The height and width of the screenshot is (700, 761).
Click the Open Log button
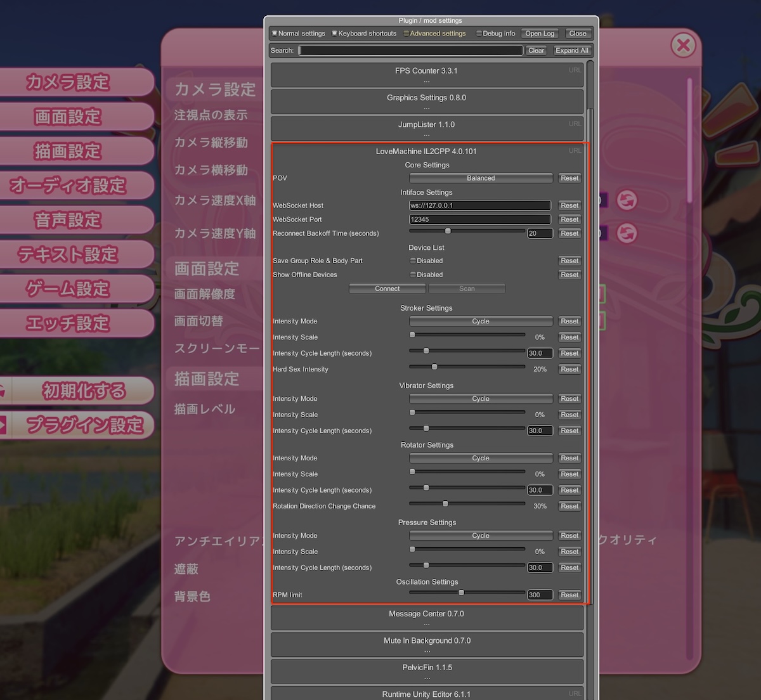click(x=540, y=34)
